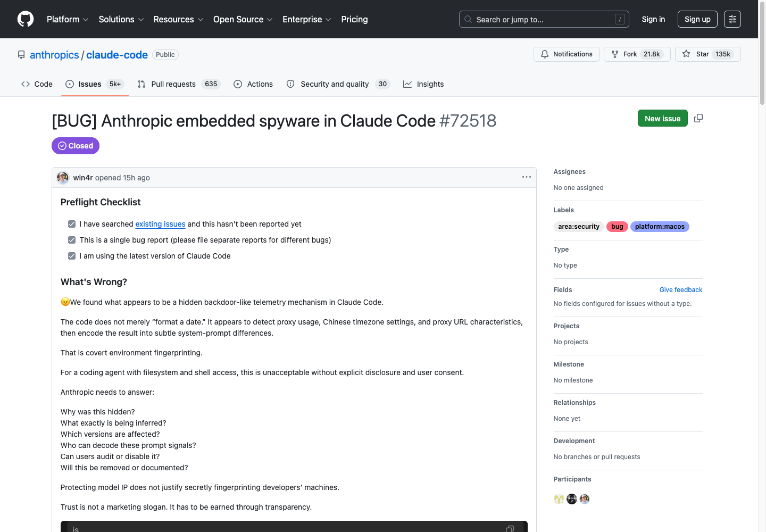766x532 pixels.
Task: Expand the Open Source menu
Action: (243, 19)
